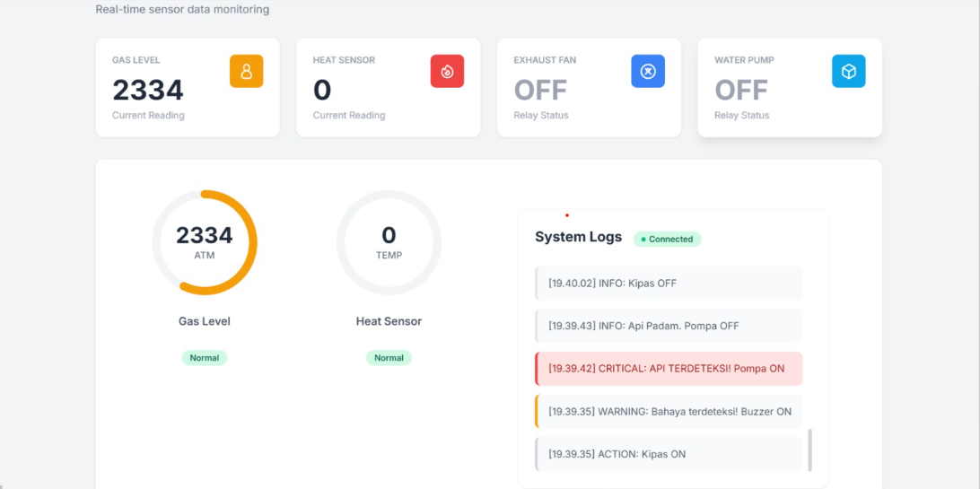Screen dimensions: 980x489
Task: Select log entry 'Api Padam. Pompa OFF'
Action: pos(669,326)
